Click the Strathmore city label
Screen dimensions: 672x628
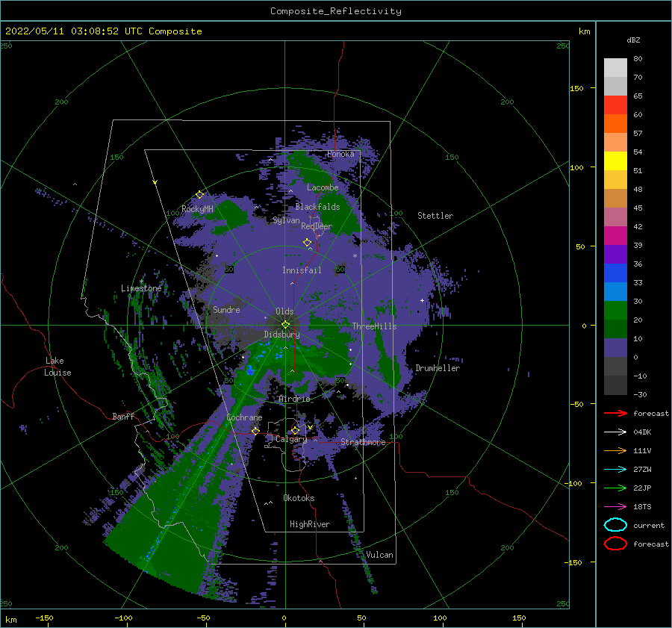[x=364, y=442]
